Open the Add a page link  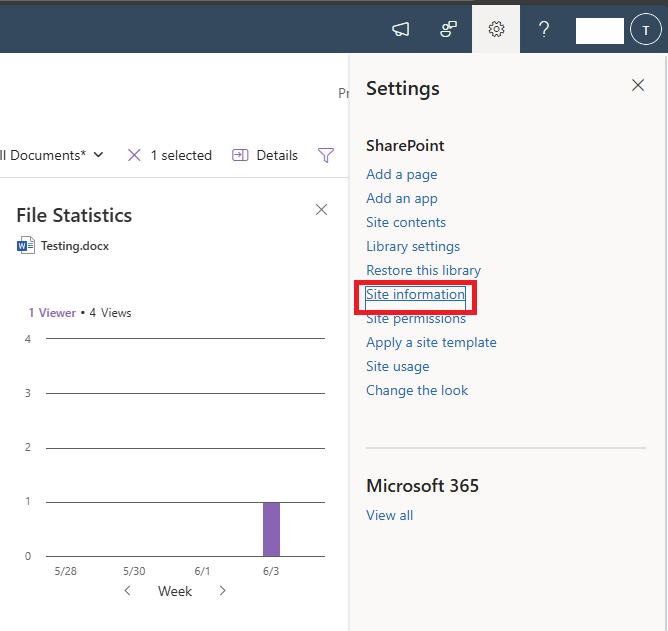401,174
